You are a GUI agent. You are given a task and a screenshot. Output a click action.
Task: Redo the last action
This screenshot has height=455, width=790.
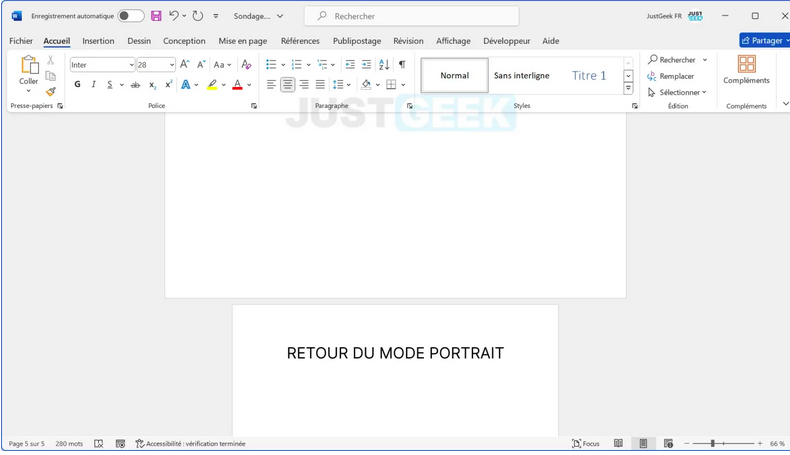(x=198, y=16)
